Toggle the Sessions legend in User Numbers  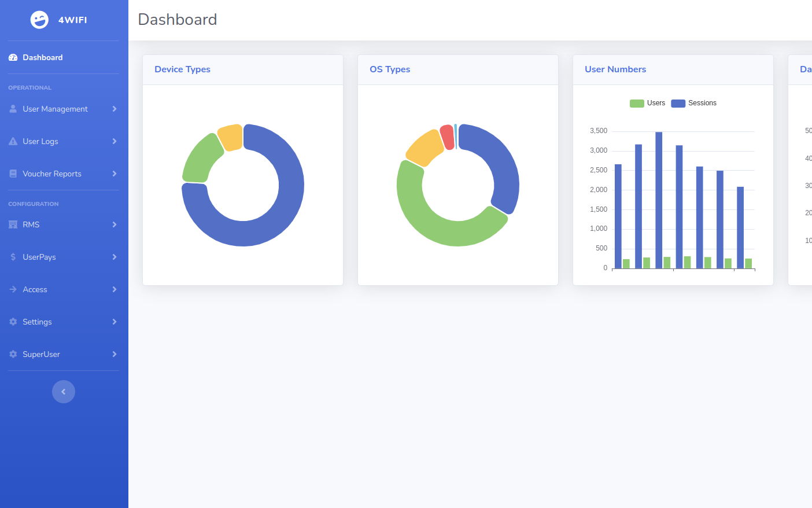click(693, 103)
